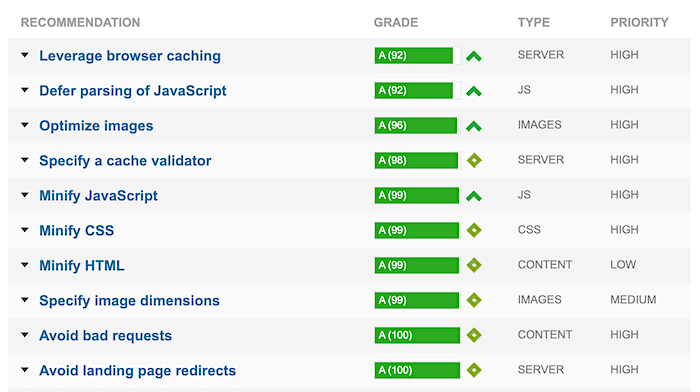Click JS type in Minify JavaScript row
The image size is (700, 392).
(524, 195)
